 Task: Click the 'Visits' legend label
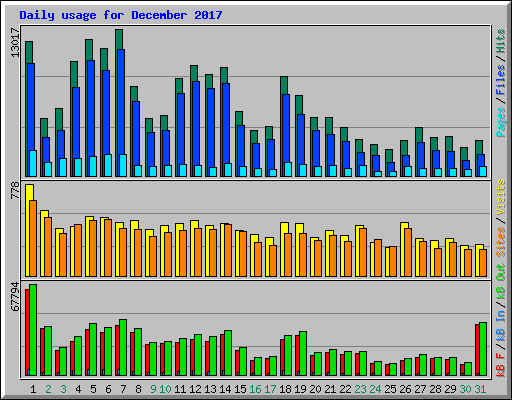click(x=501, y=198)
